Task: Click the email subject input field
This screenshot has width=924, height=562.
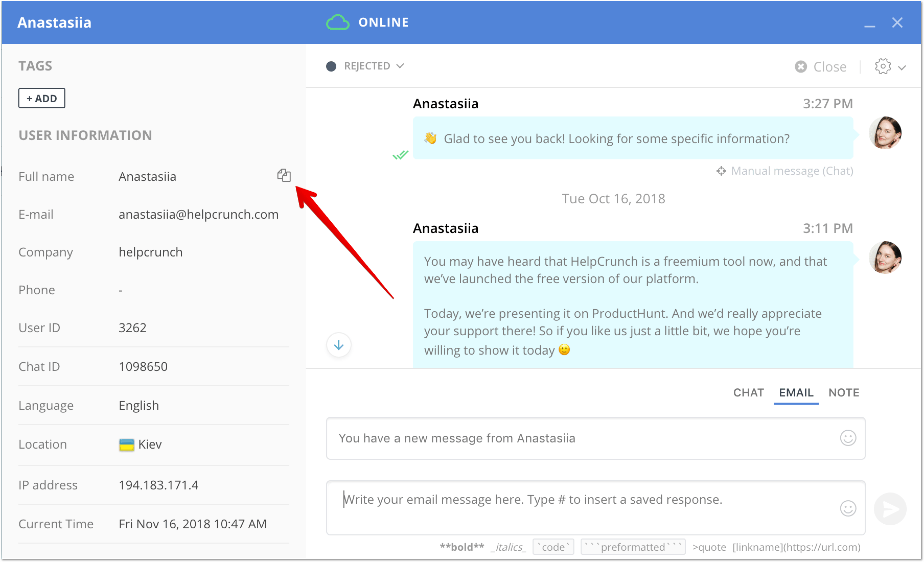Action: [595, 438]
